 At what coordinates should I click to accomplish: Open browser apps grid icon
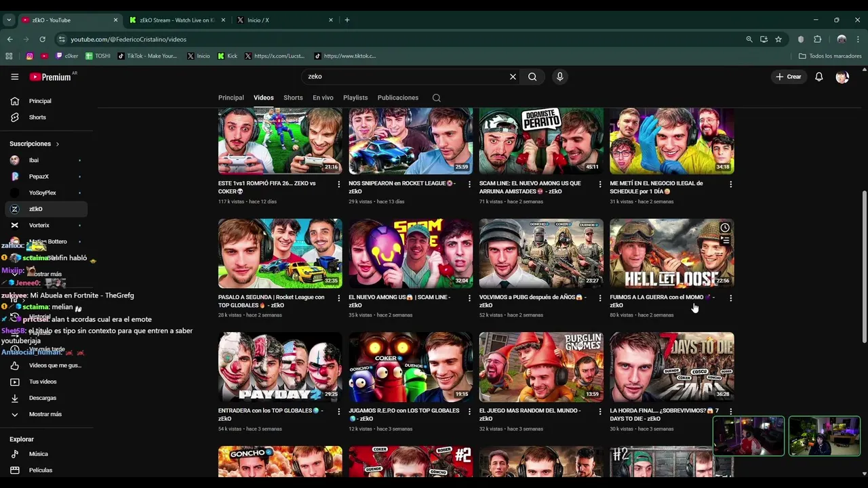pyautogui.click(x=9, y=56)
